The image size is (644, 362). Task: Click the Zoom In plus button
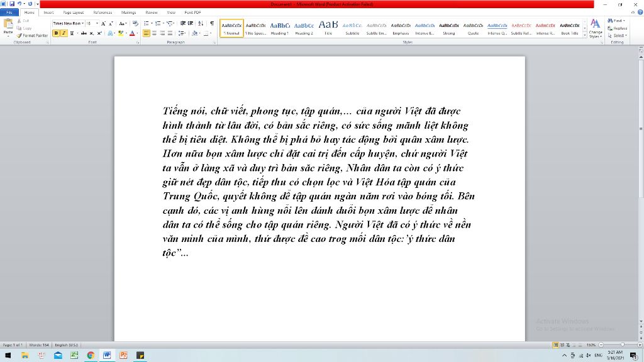click(640, 345)
